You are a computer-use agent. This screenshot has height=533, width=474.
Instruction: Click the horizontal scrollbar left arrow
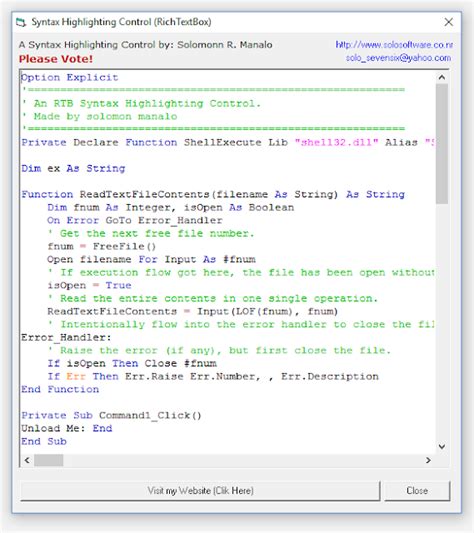(x=27, y=460)
